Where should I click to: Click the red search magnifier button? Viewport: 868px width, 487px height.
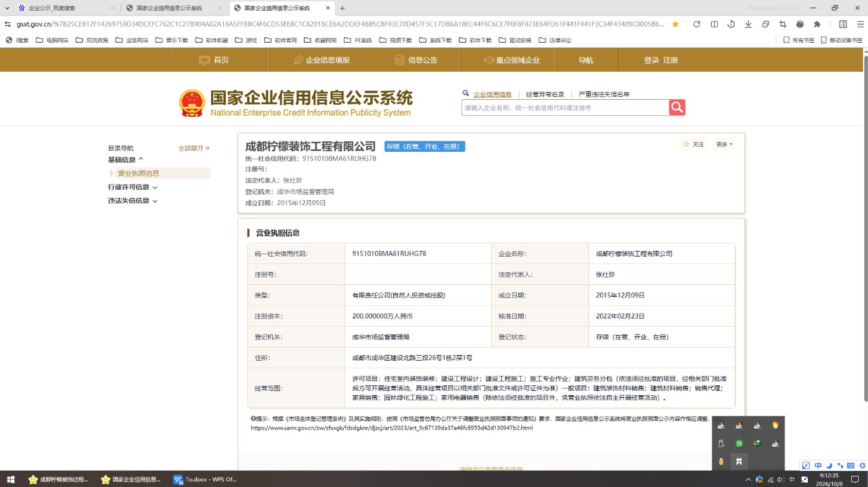677,107
